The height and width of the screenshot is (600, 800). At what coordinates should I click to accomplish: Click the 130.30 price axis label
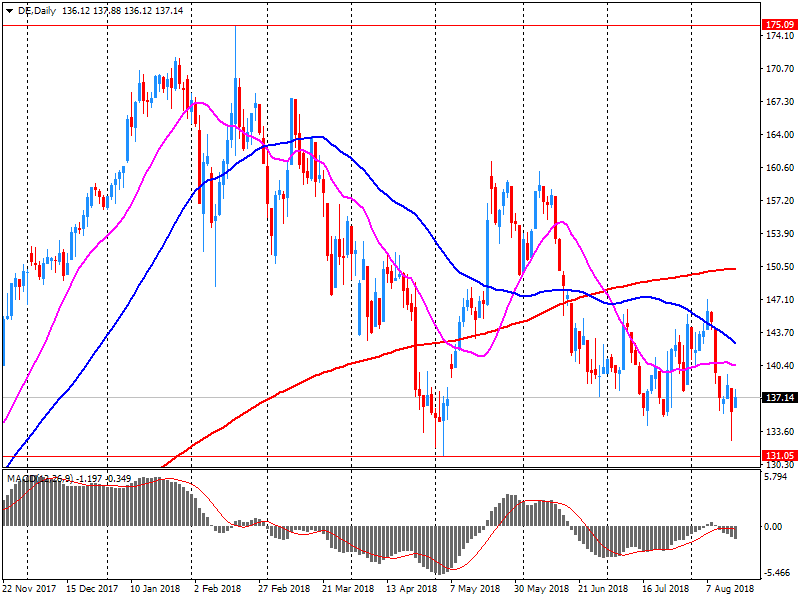(780, 464)
